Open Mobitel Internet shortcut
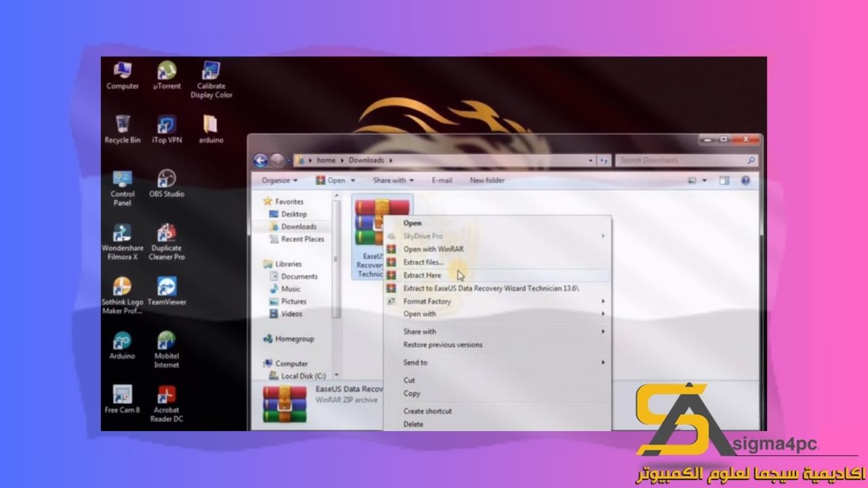 coord(166,350)
